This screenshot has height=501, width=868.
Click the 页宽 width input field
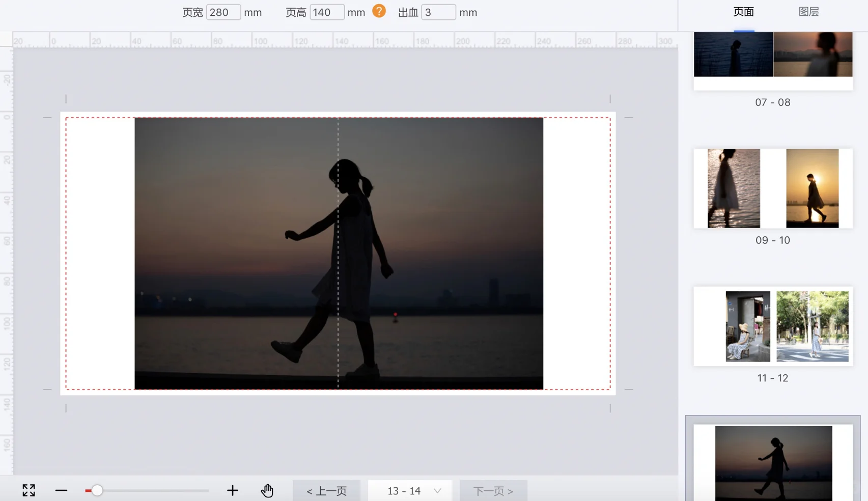pos(223,12)
